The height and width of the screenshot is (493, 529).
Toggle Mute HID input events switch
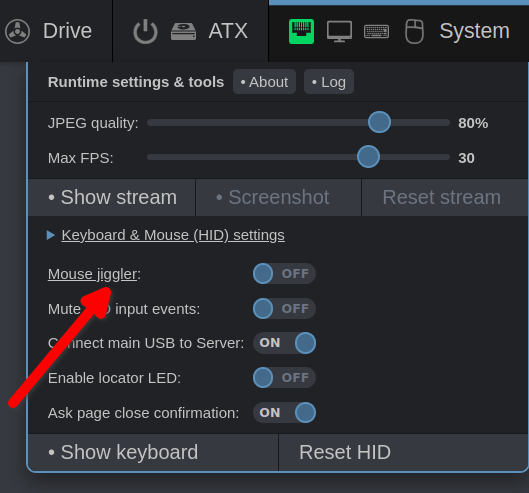point(284,309)
